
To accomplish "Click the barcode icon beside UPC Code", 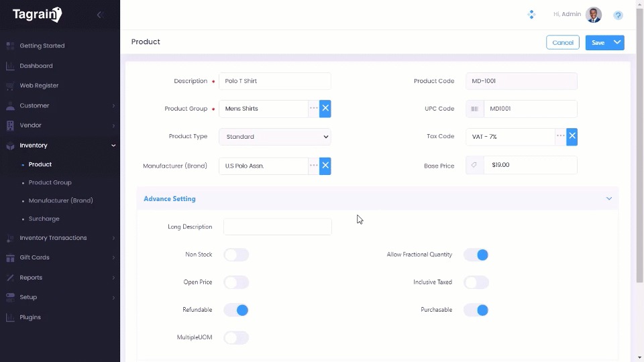I will [x=475, y=109].
